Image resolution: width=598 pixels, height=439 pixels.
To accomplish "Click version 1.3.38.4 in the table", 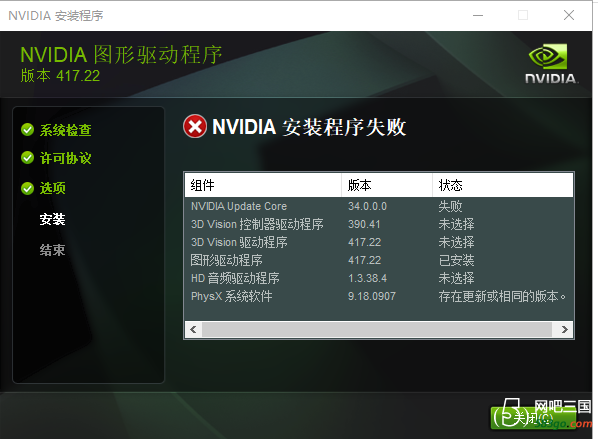I will (367, 278).
